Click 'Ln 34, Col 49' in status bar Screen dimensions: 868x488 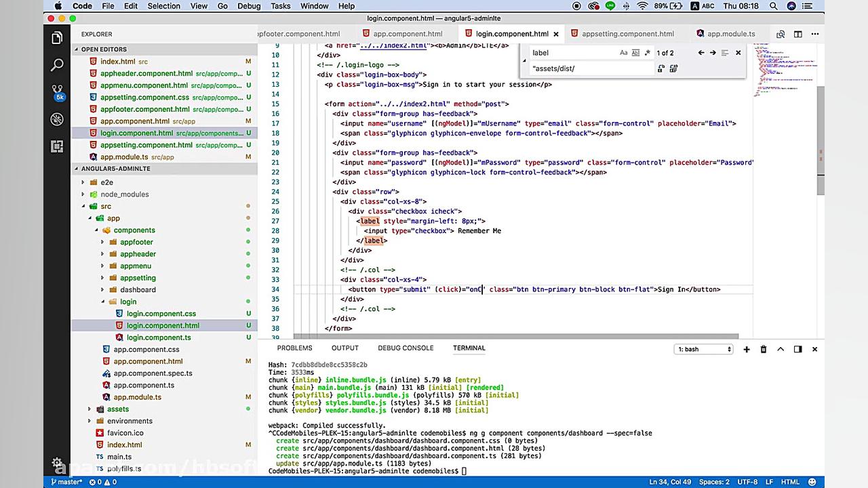tap(669, 482)
